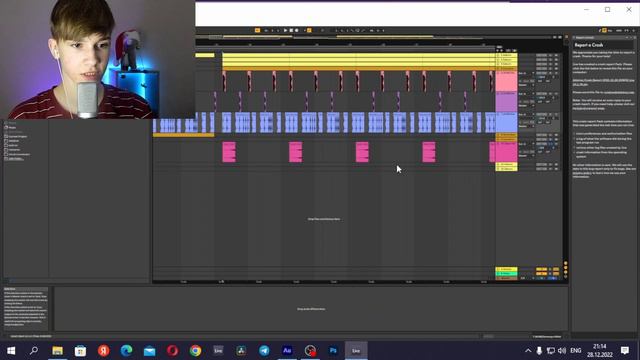This screenshot has height=360, width=640.
Task: Toggle the orange Automation Arm button
Action: (309, 30)
